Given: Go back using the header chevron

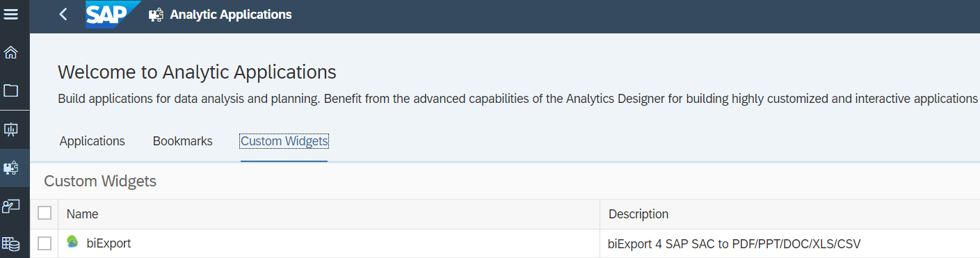Looking at the screenshot, I should tap(63, 14).
